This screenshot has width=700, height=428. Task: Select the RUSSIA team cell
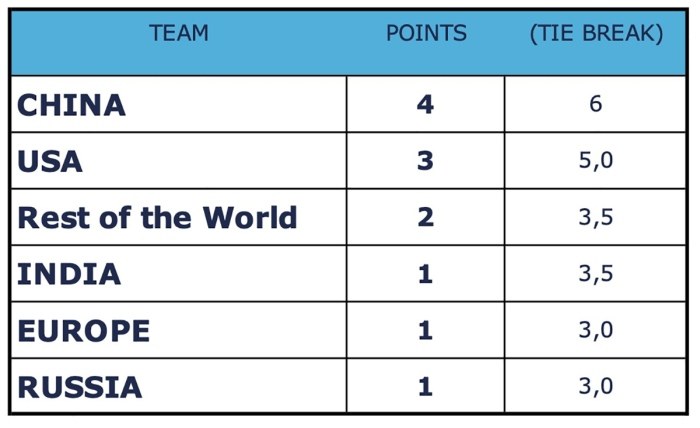pos(80,386)
